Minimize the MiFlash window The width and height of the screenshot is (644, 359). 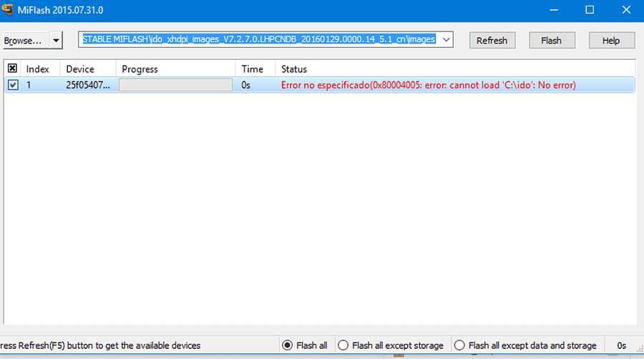click(554, 10)
